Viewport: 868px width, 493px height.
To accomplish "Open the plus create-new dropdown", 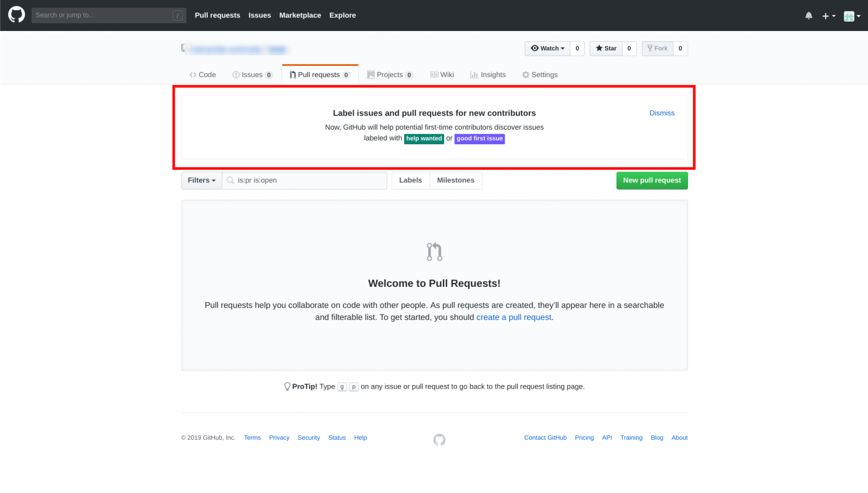I will (x=828, y=16).
